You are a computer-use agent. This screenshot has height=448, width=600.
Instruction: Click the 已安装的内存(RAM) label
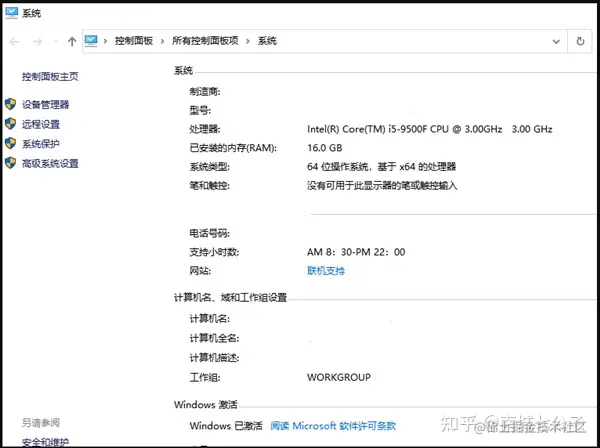click(x=233, y=148)
